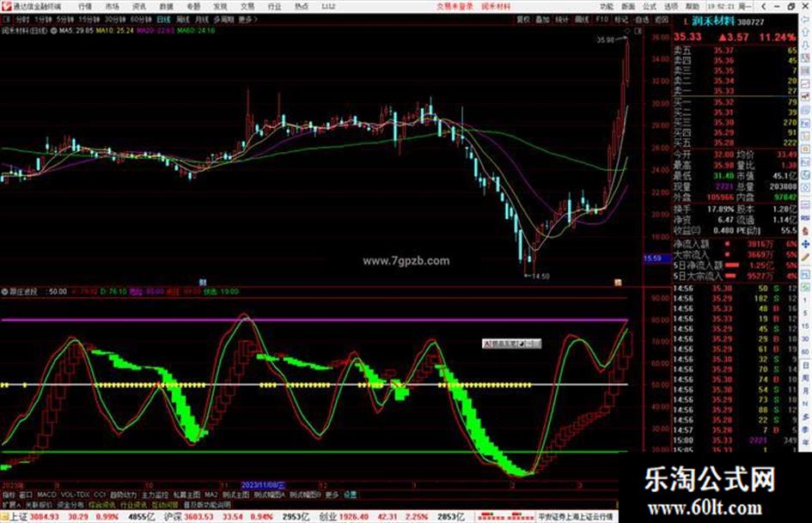Click the diamond icon near the 35.98 label

[x=627, y=31]
